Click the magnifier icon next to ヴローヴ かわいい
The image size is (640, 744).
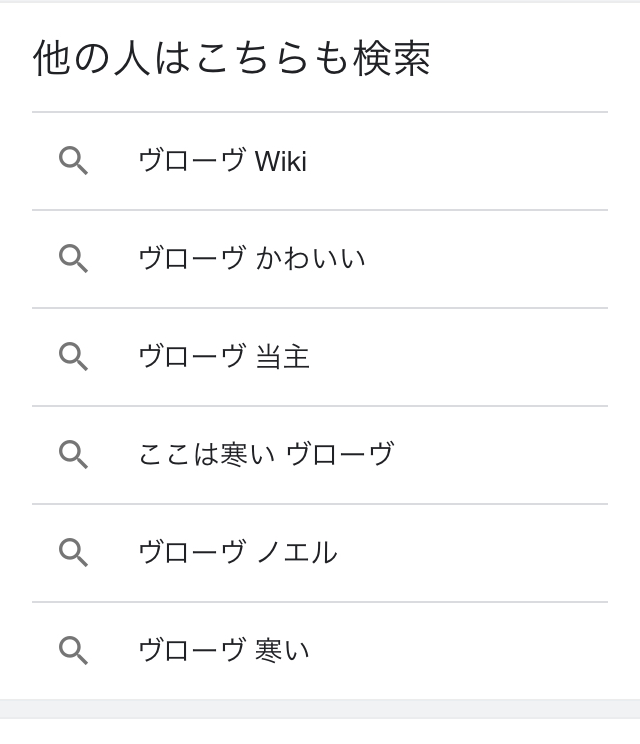[73, 259]
